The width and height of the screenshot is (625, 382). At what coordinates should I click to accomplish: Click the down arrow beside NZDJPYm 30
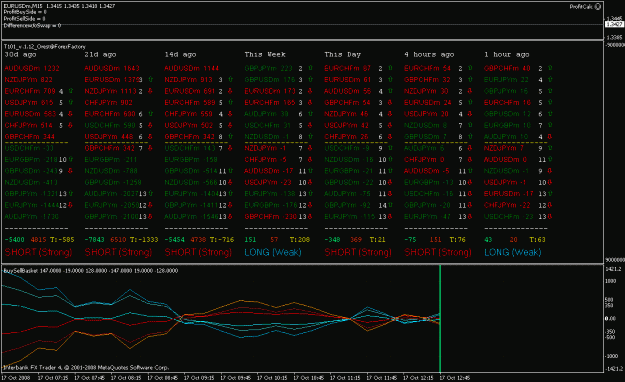tap(470, 91)
